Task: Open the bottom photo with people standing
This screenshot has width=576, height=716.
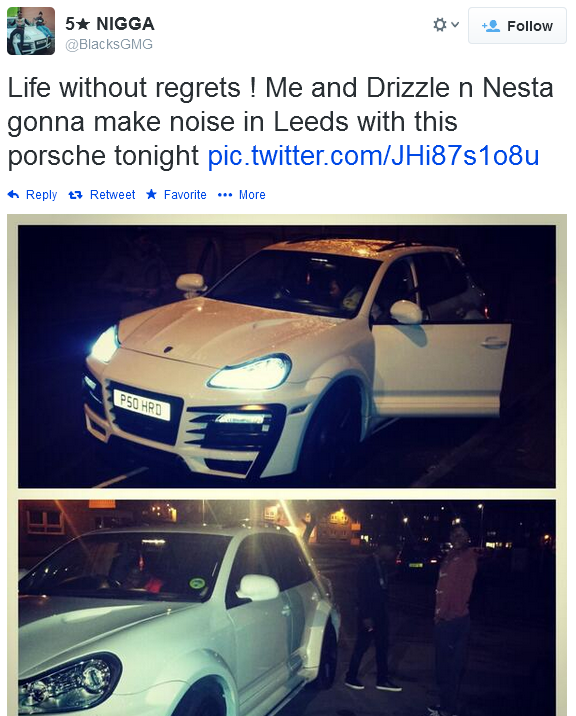Action: pos(287,608)
